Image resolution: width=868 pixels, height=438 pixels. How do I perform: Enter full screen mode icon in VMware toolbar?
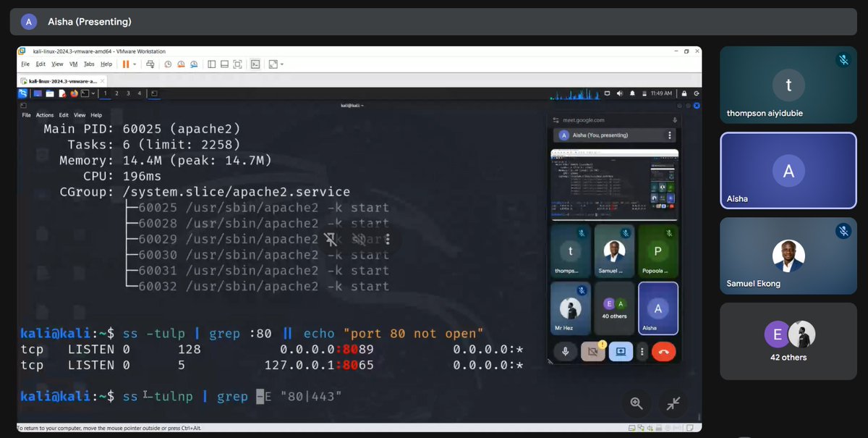point(237,64)
